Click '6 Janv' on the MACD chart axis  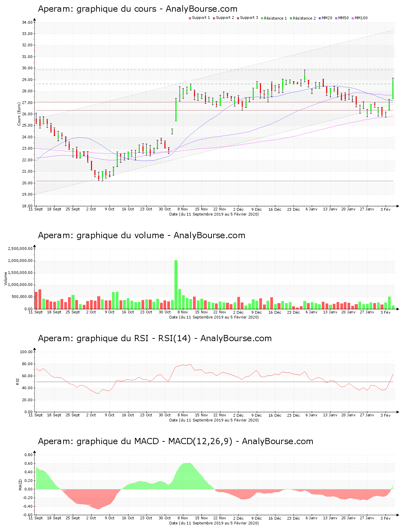[311, 518]
